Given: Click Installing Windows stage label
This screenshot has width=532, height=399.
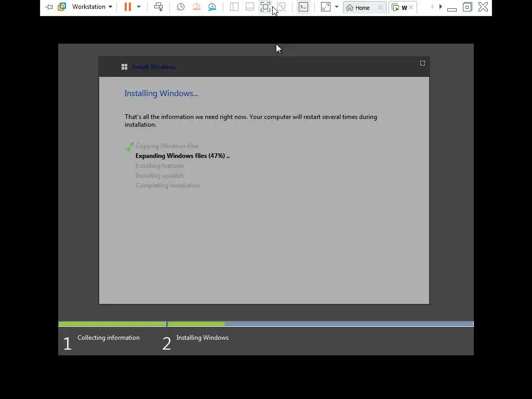Looking at the screenshot, I should click(203, 338).
